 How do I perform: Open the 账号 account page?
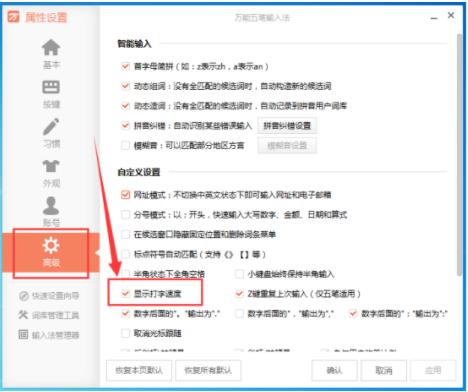pos(51,212)
